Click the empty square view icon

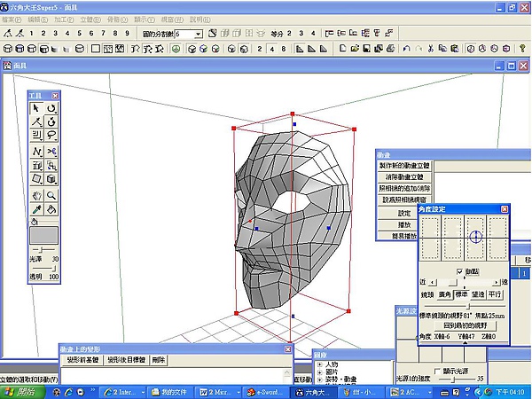tap(96, 49)
